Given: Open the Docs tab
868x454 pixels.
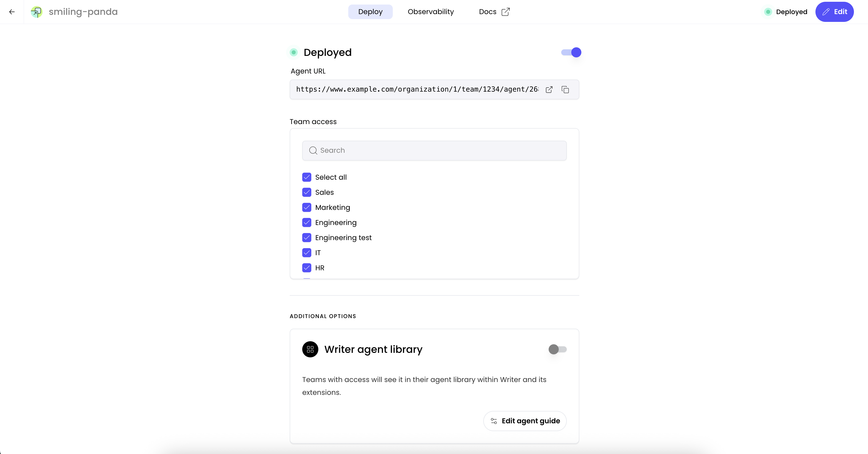Looking at the screenshot, I should [x=494, y=12].
